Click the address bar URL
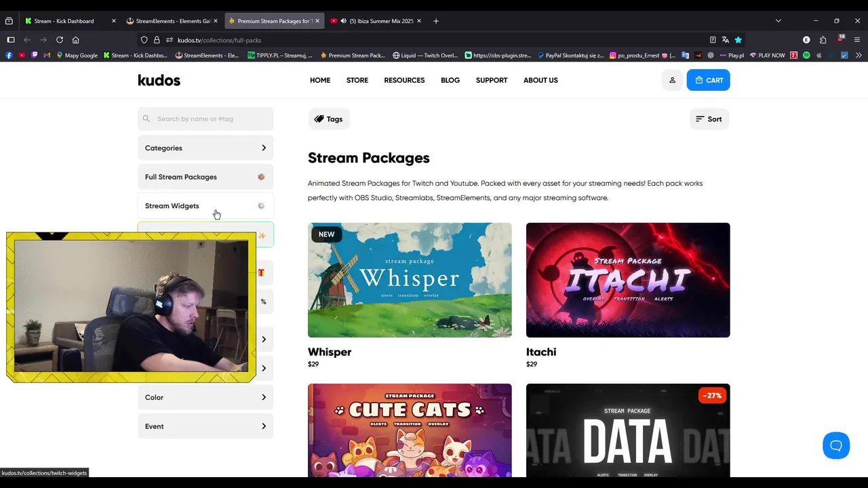This screenshot has width=868, height=488. click(x=219, y=40)
